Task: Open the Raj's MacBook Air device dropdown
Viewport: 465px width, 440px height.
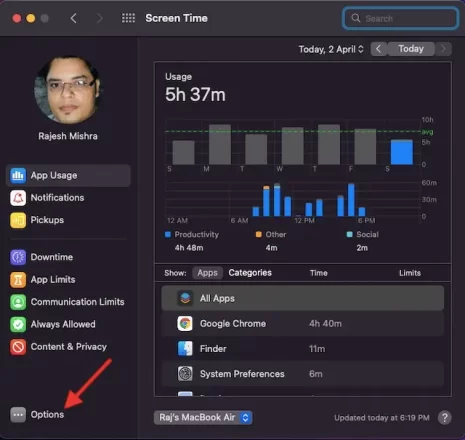Action: click(203, 417)
